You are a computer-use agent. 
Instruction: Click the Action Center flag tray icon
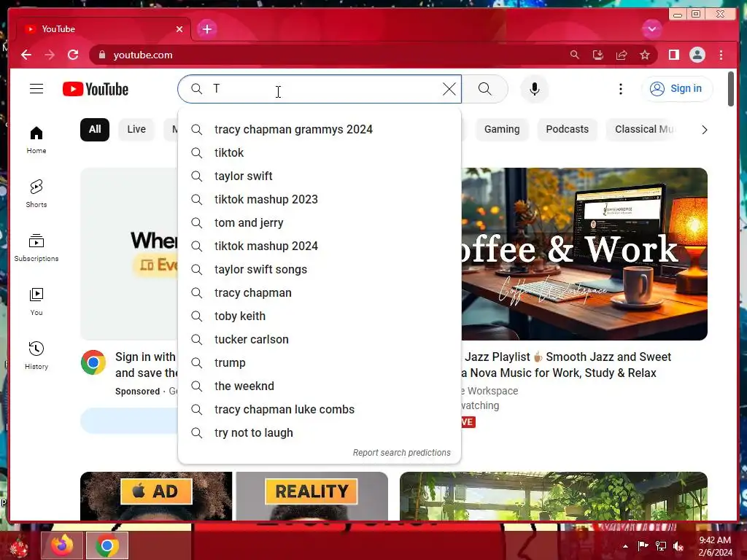(643, 545)
